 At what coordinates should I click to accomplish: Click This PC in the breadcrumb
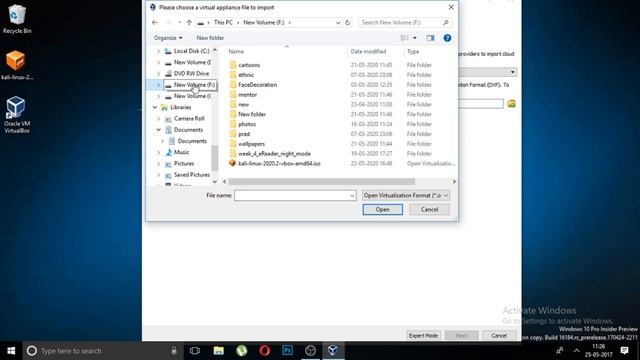223,22
